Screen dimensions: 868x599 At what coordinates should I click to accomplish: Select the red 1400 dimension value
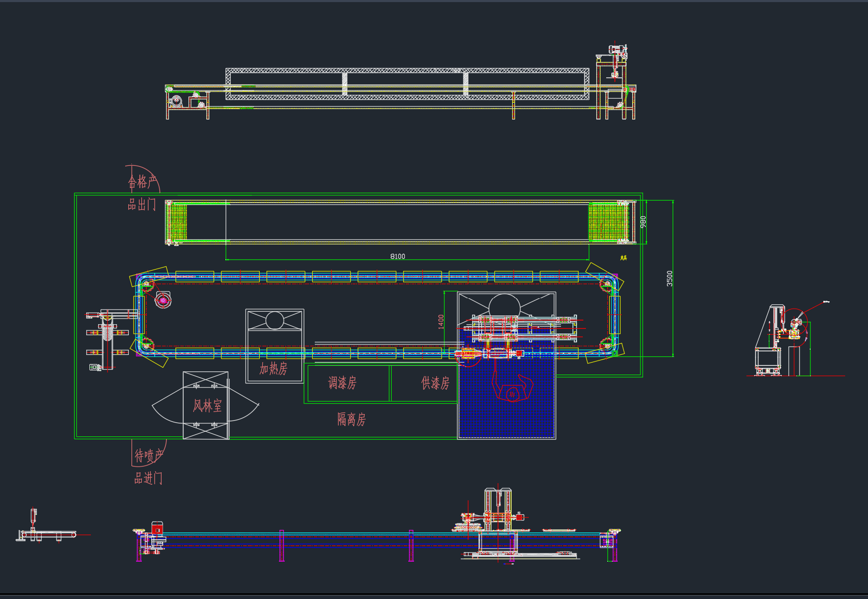pos(441,322)
